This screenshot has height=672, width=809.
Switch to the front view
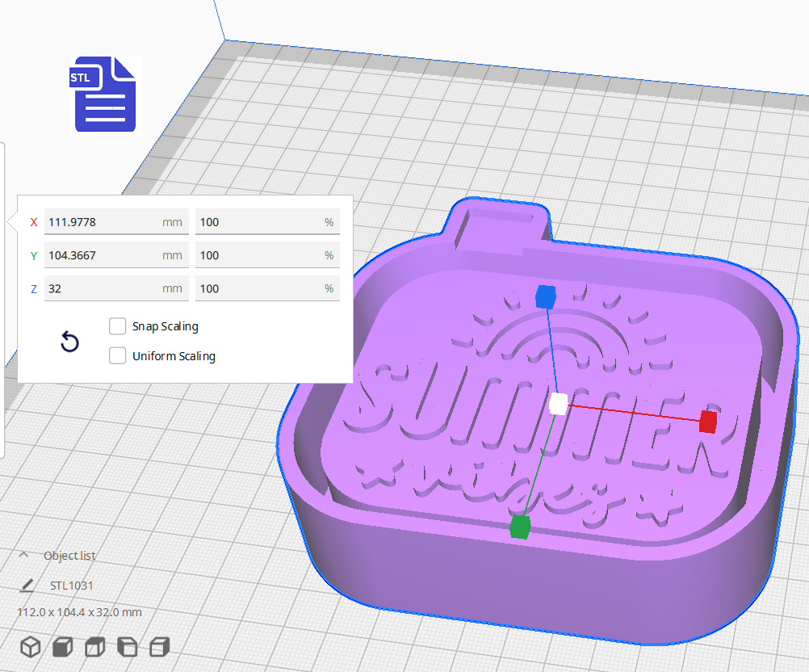coord(61,646)
